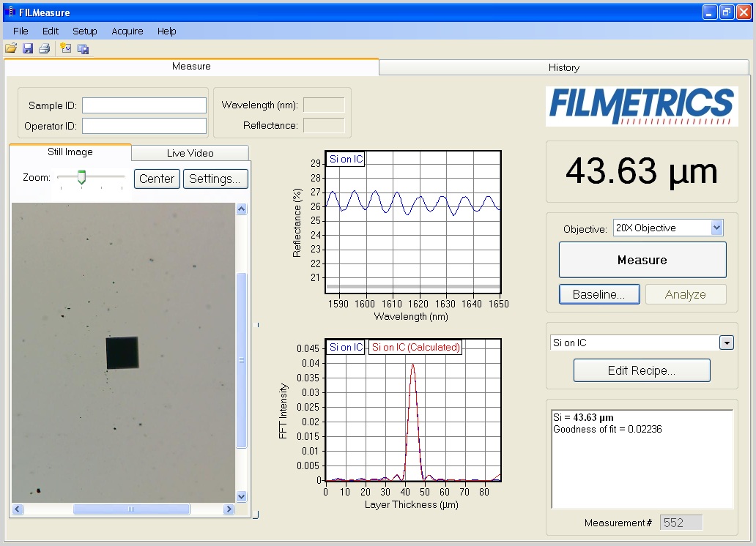
Task: Click the Si = 43.63 µm result line
Action: click(x=583, y=417)
